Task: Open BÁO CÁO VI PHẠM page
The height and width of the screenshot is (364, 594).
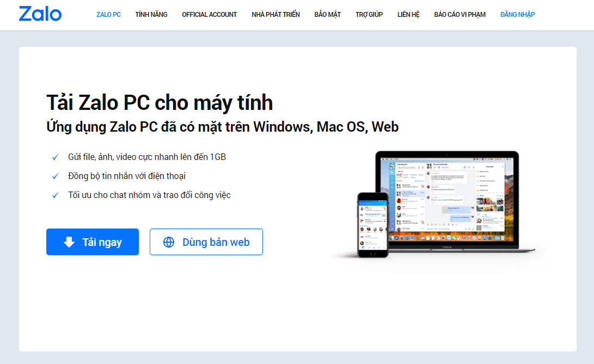Action: tap(460, 14)
